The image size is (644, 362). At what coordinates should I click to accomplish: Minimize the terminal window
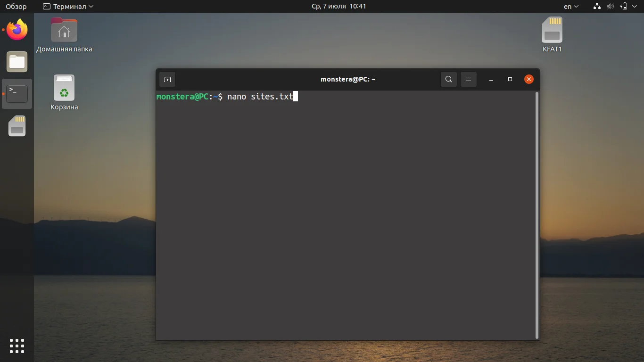(491, 79)
